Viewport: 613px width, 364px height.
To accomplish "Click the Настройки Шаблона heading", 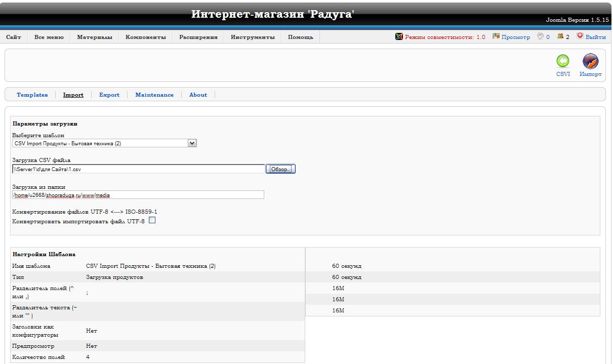I will click(x=44, y=254).
